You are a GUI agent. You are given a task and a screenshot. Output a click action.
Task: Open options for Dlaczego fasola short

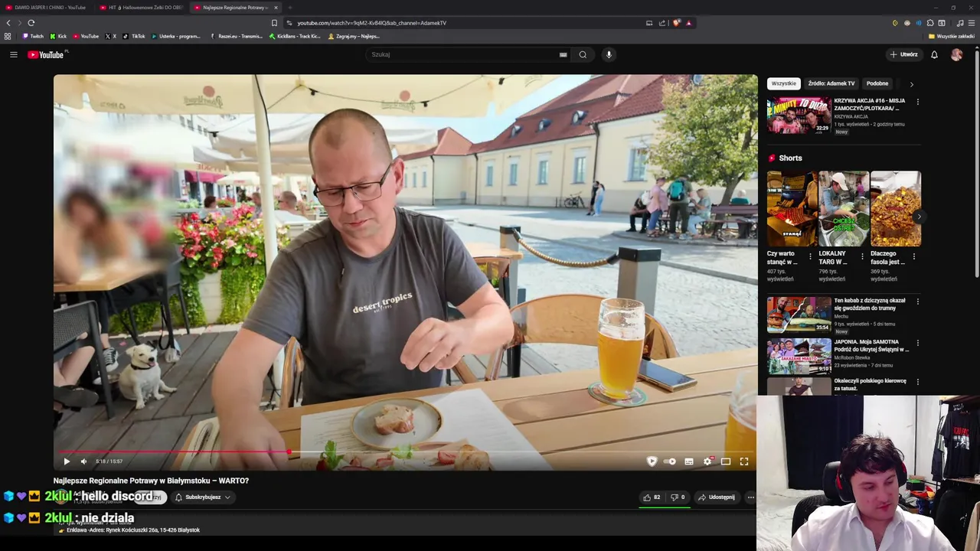(913, 256)
